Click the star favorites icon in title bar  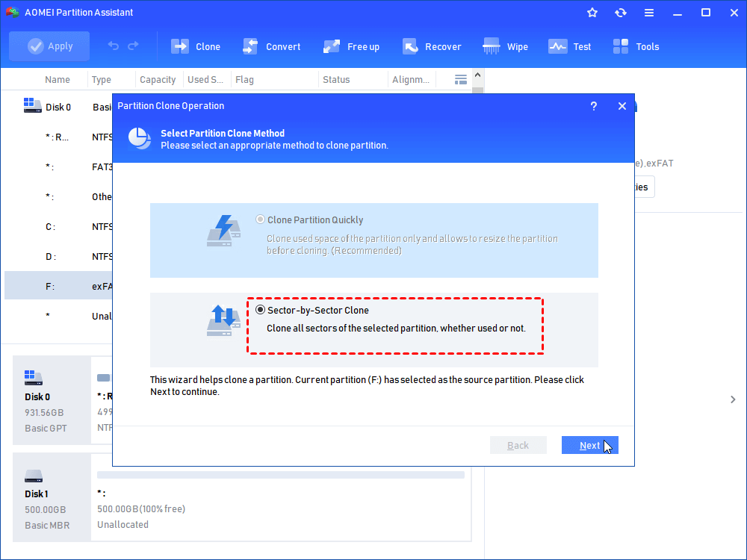tap(592, 13)
